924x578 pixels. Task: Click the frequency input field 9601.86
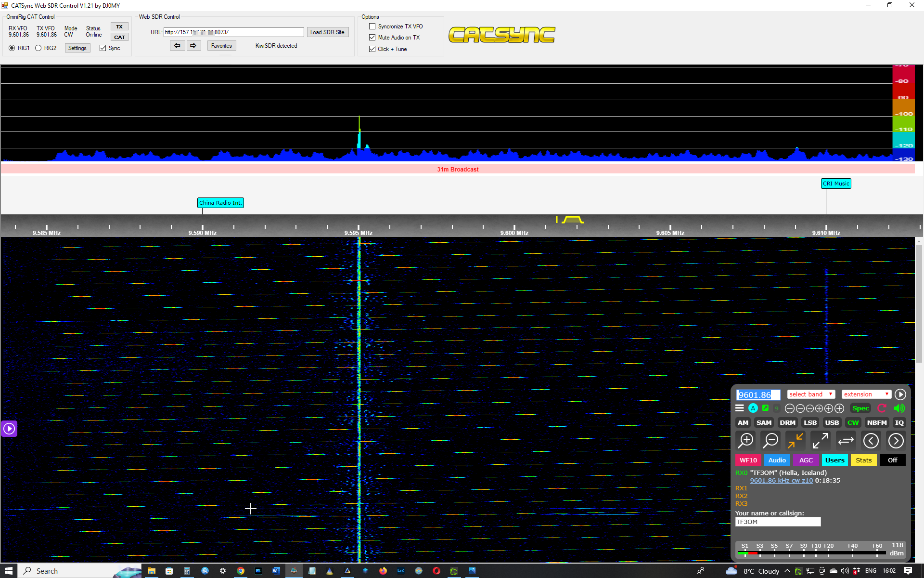tap(757, 395)
